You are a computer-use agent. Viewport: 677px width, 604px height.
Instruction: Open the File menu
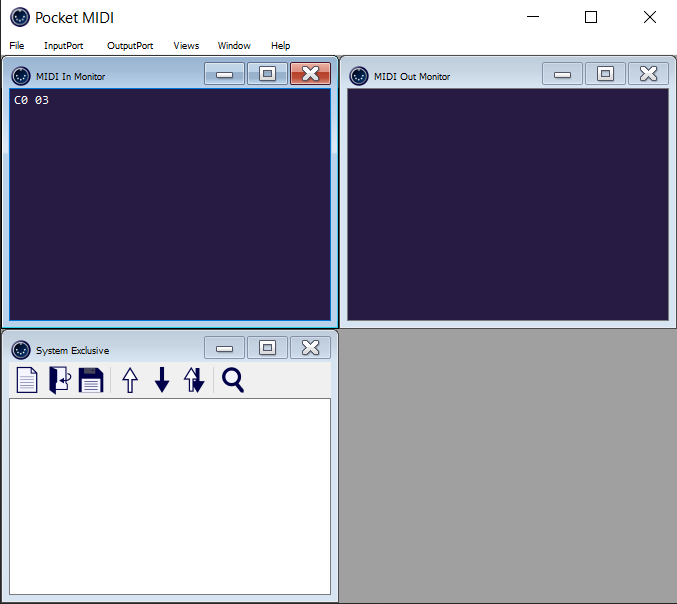pyautogui.click(x=17, y=46)
